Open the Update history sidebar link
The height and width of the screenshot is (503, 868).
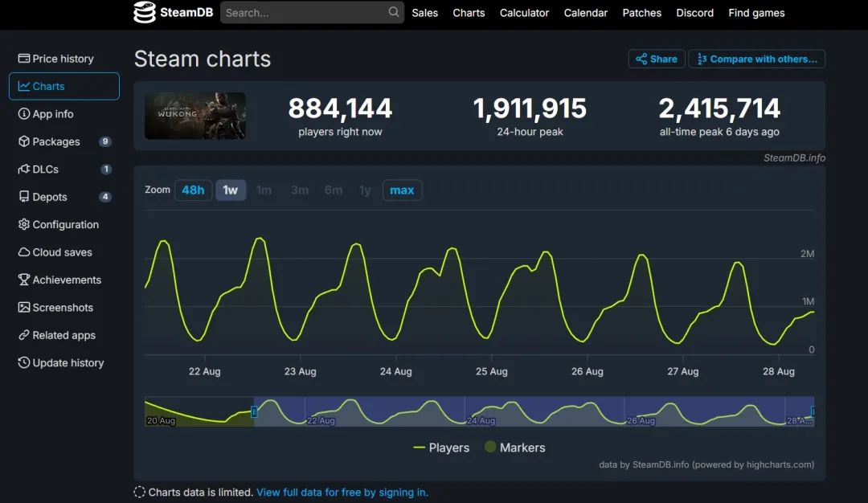[64, 362]
